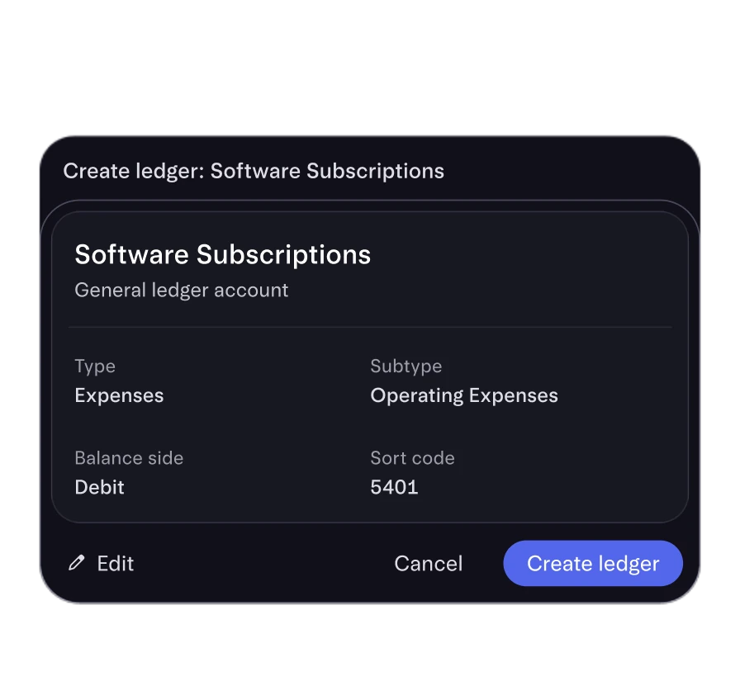
Task: Click empty space between Edit and Cancel
Action: click(264, 563)
